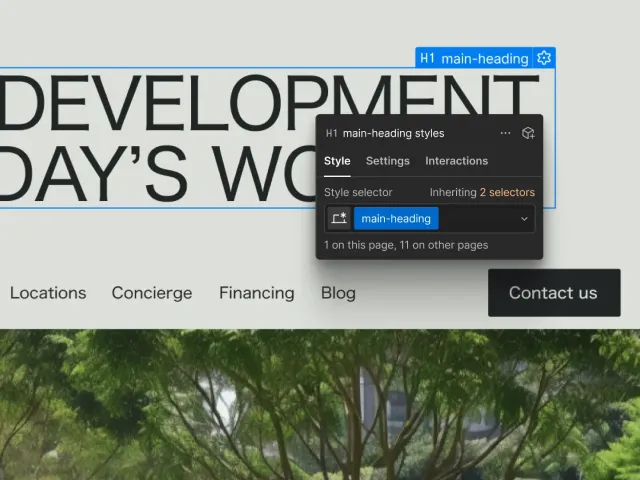Click the create component cube icon
The height and width of the screenshot is (480, 640).
[528, 133]
